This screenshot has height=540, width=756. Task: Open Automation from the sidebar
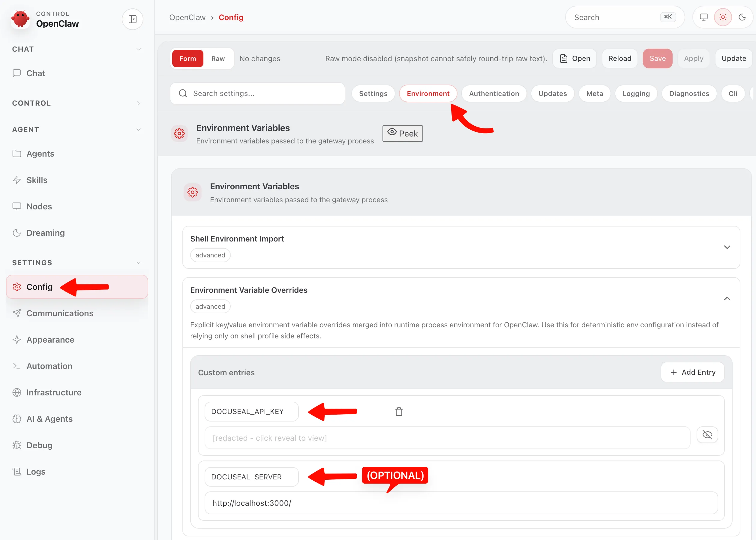(49, 366)
